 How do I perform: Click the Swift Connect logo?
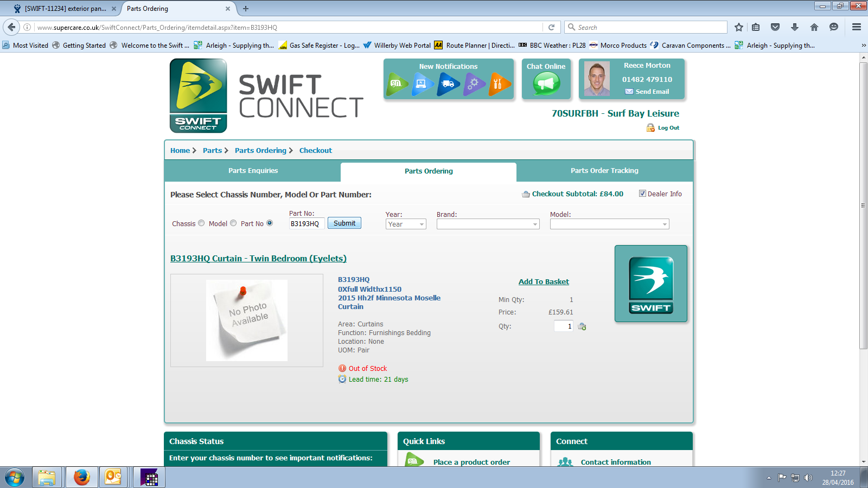tap(199, 95)
